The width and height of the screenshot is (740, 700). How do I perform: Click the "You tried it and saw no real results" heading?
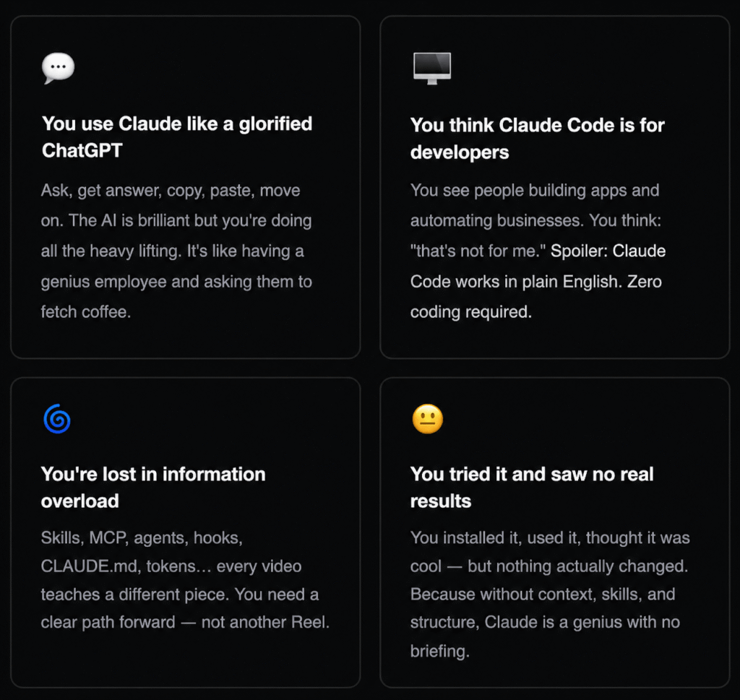tap(531, 488)
